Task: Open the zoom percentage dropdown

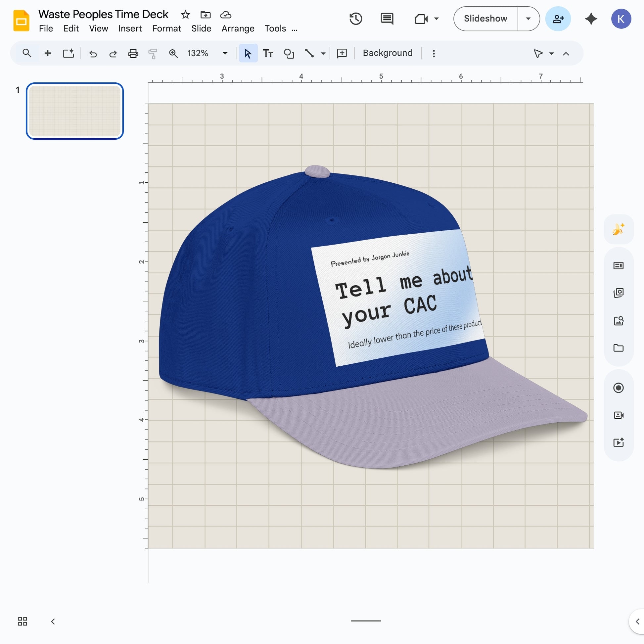Action: click(224, 53)
